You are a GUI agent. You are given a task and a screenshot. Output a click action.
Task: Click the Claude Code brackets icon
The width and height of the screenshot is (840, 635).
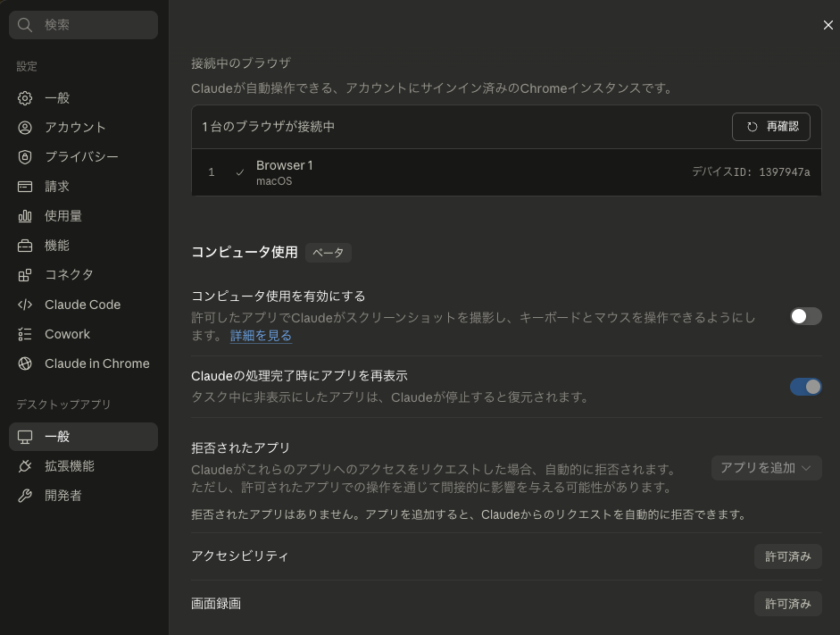pos(25,305)
